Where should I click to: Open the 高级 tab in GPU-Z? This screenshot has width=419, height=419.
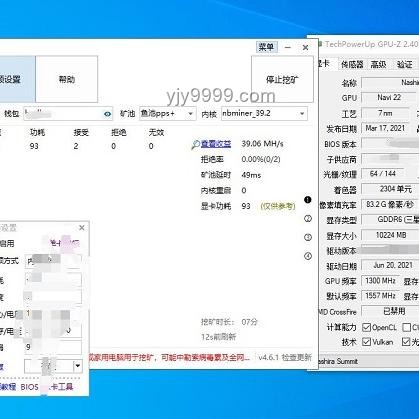(x=378, y=64)
